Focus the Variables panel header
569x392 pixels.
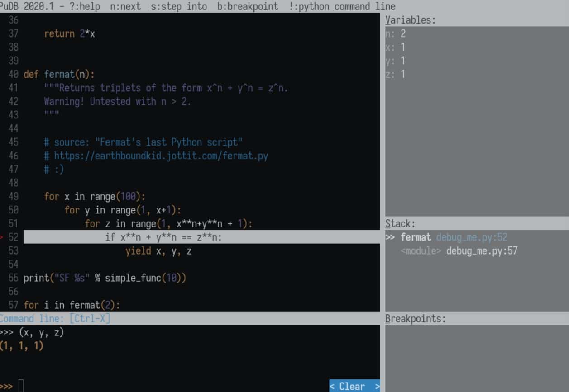[x=410, y=20]
